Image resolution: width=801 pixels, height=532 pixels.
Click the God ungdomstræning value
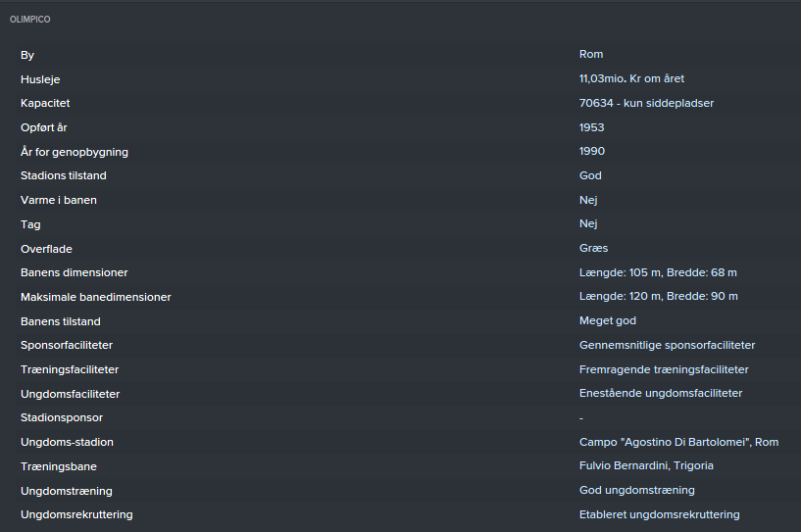636,490
